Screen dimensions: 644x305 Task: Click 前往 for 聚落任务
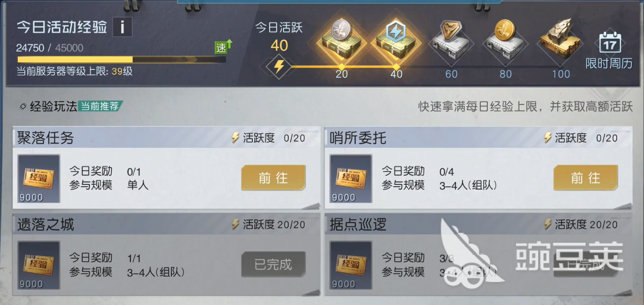coord(273,178)
